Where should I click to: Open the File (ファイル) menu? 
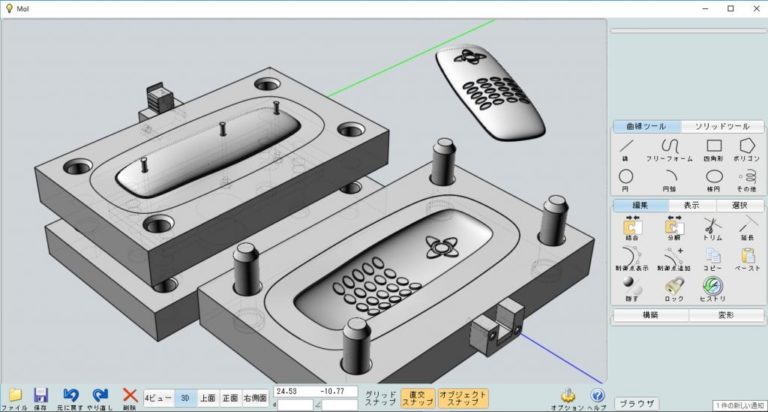click(x=15, y=399)
